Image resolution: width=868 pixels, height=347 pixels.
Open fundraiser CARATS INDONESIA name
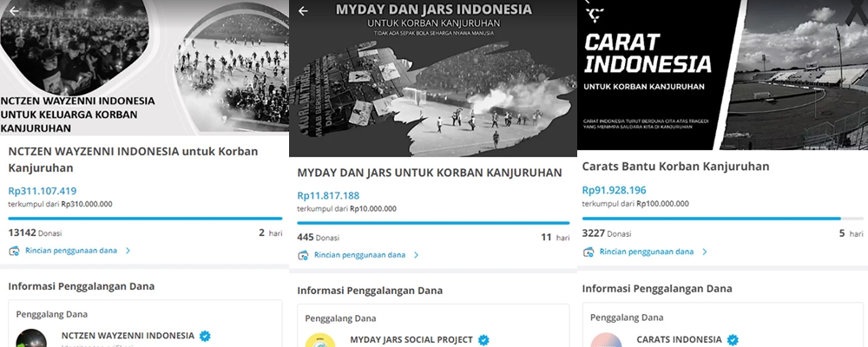pos(680,339)
